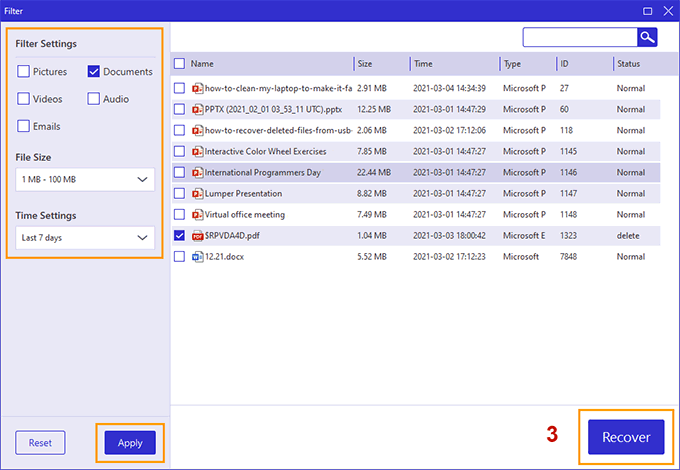Click PowerPoint icon beside Interactive Color Wheel Exercises
The height and width of the screenshot is (470, 680).
[197, 151]
